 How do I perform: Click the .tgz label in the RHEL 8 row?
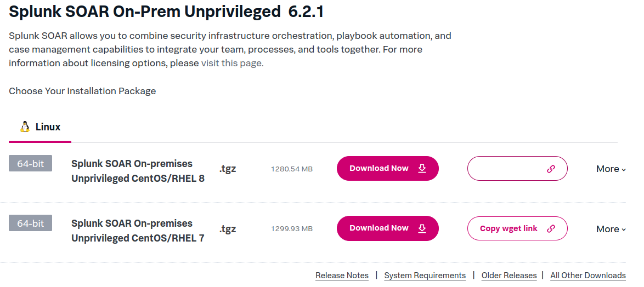pyautogui.click(x=228, y=169)
